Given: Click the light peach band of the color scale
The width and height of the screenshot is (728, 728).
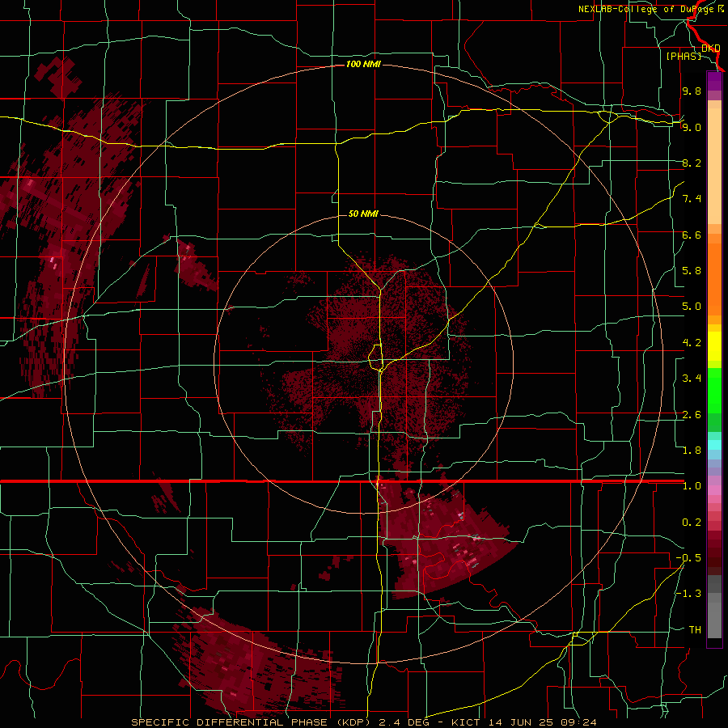Looking at the screenshot, I should (714, 167).
